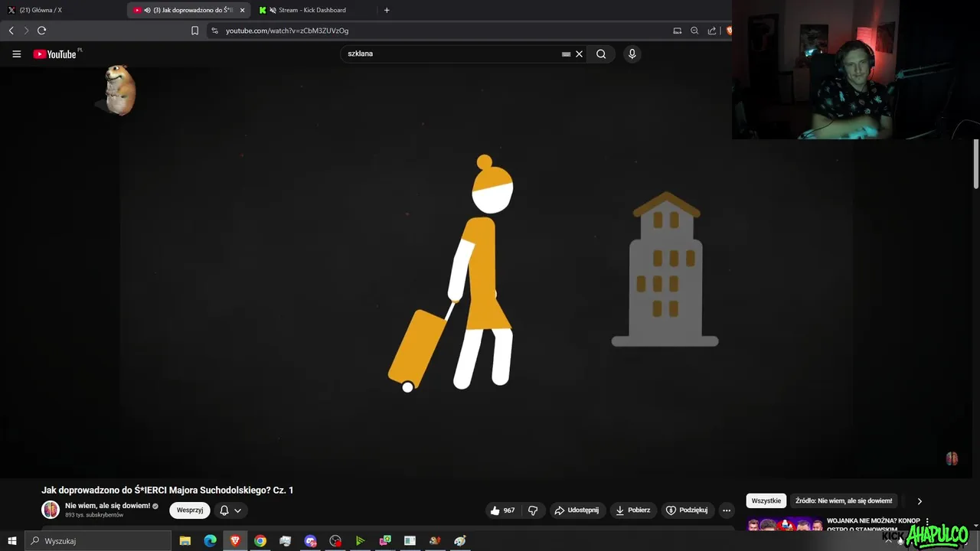Open channel name 'Nie wiem, ale się dowiem!'
This screenshot has width=980, height=551.
coord(108,506)
